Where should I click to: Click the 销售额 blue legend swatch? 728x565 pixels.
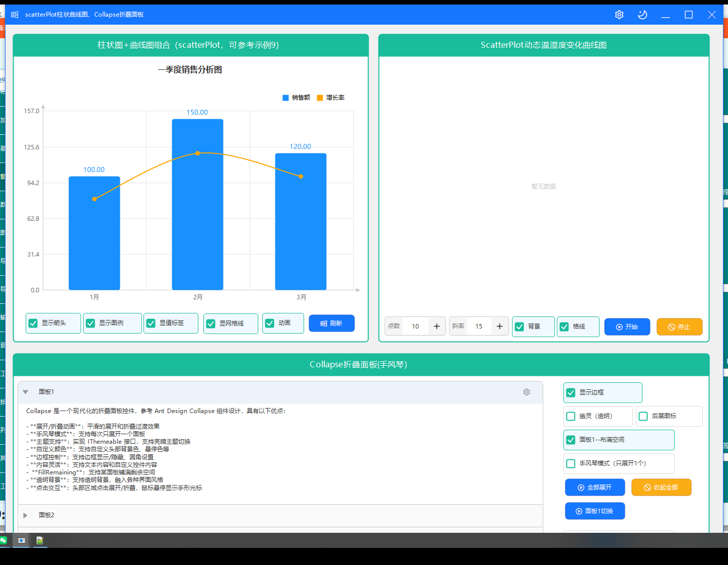pos(285,98)
